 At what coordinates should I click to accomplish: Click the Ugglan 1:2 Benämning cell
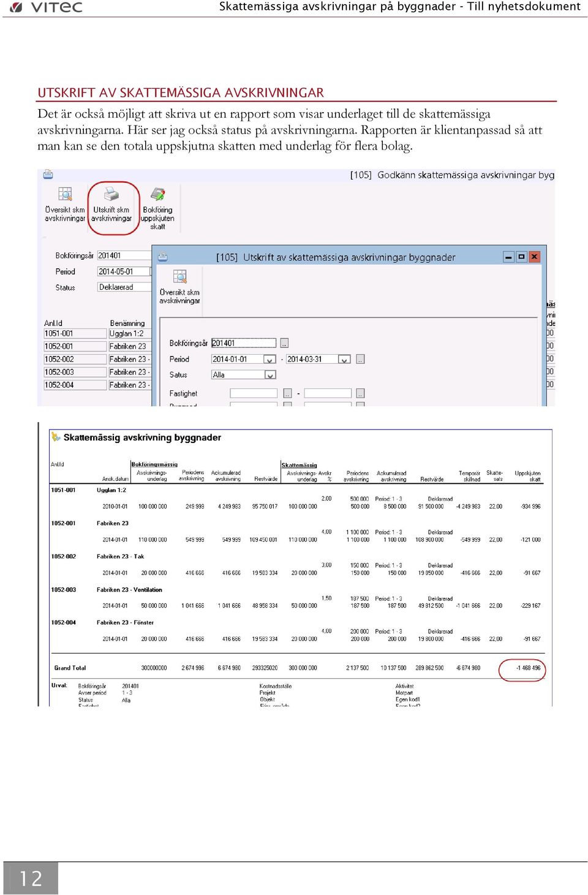[x=129, y=333]
